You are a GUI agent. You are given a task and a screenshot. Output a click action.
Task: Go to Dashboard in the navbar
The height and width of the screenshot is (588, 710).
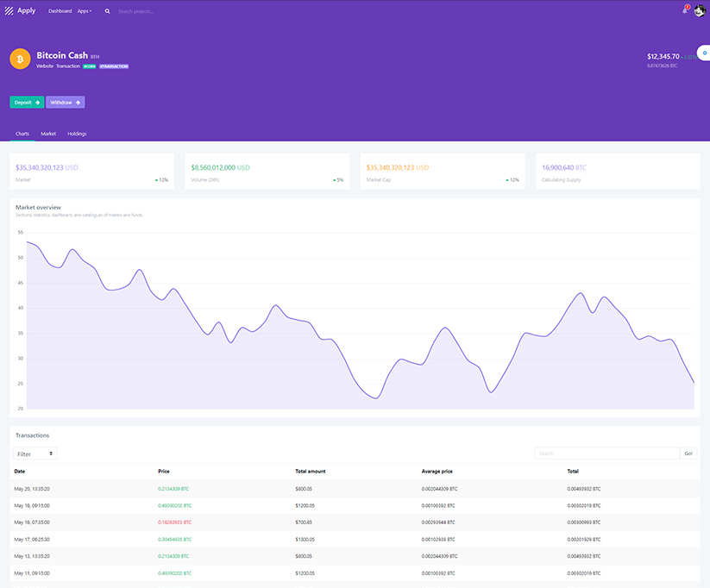tap(60, 11)
